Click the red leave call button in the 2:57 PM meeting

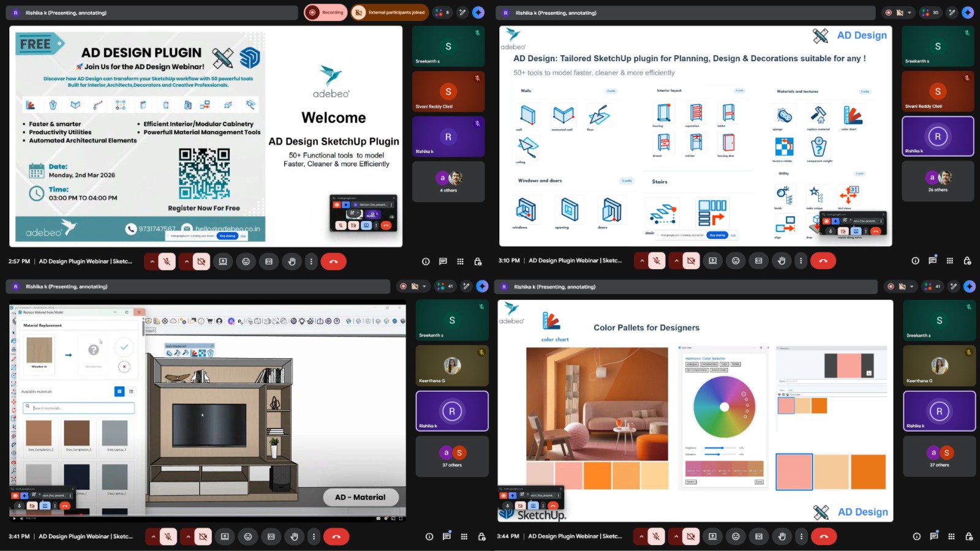click(x=333, y=261)
